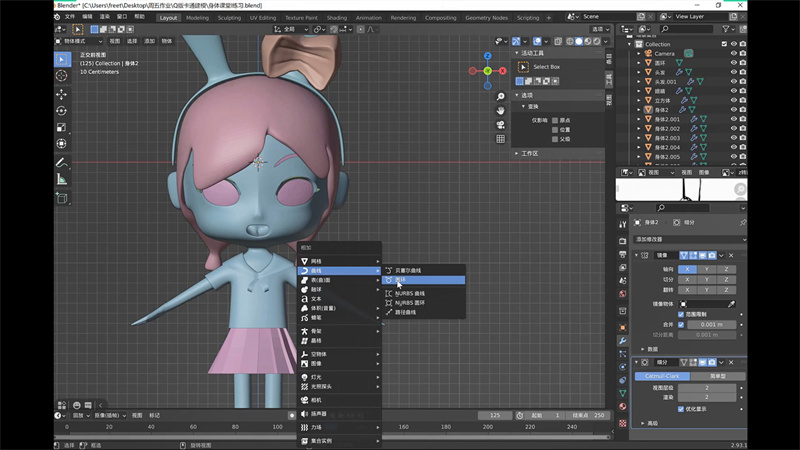Click the zoom magnifier viewport gizmo
Image resolution: width=800 pixels, height=450 pixels.
pos(501,96)
